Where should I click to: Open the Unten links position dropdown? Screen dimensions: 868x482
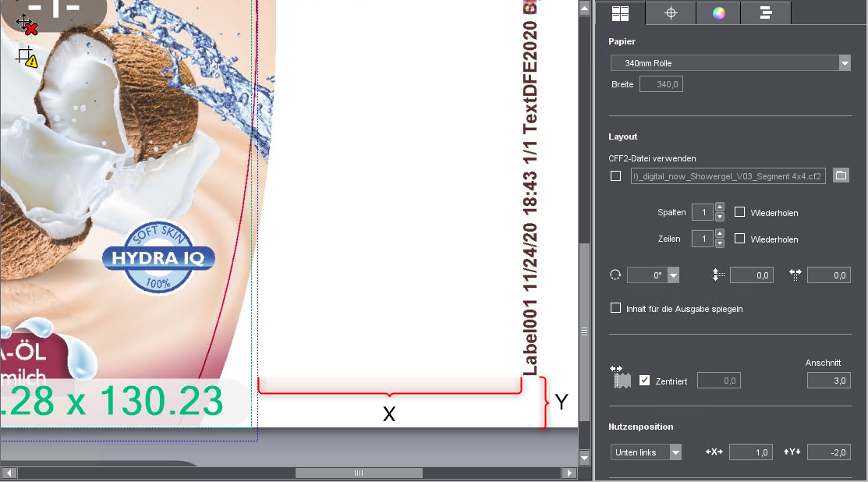[x=675, y=452]
